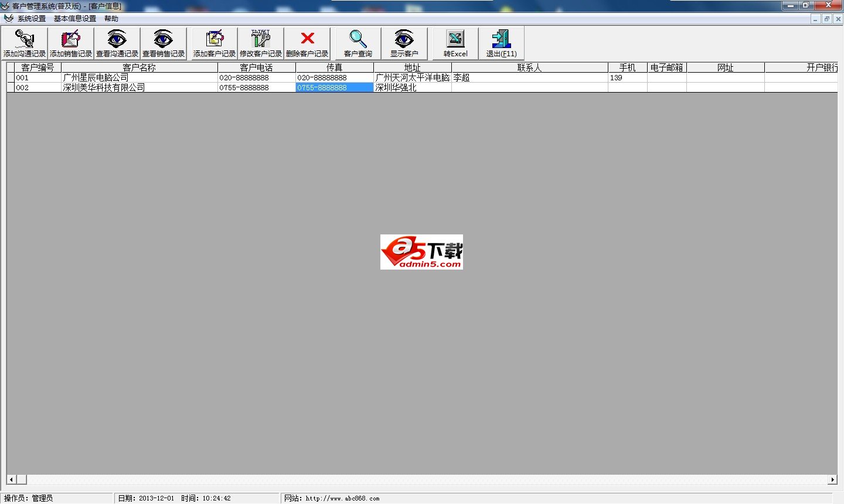Open 查看销售记录 from the toolbar
The image size is (844, 504).
[164, 43]
